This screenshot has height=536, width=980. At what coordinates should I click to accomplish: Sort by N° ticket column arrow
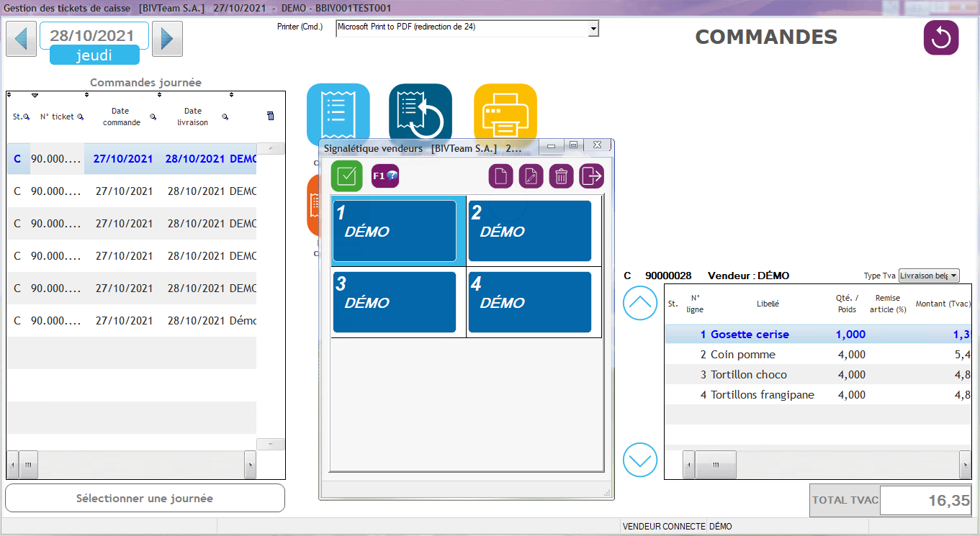[35, 95]
